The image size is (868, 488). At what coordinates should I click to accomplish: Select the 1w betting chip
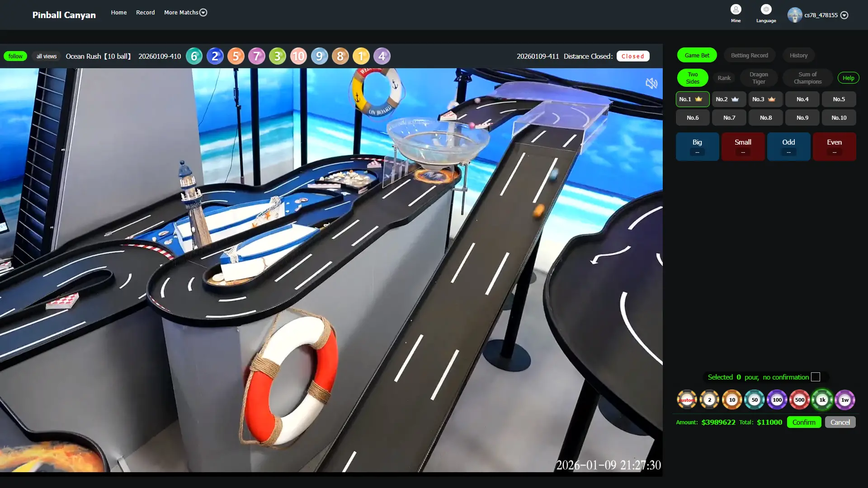844,400
